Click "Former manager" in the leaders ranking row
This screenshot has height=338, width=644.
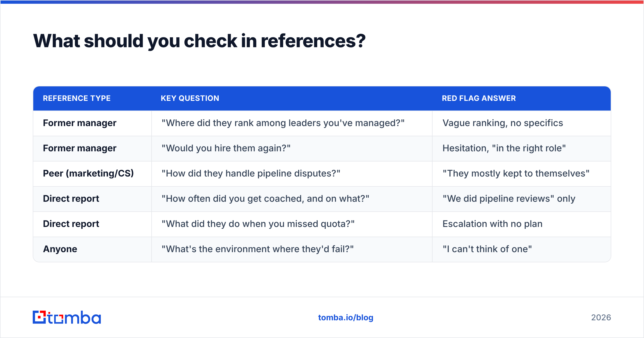point(80,123)
